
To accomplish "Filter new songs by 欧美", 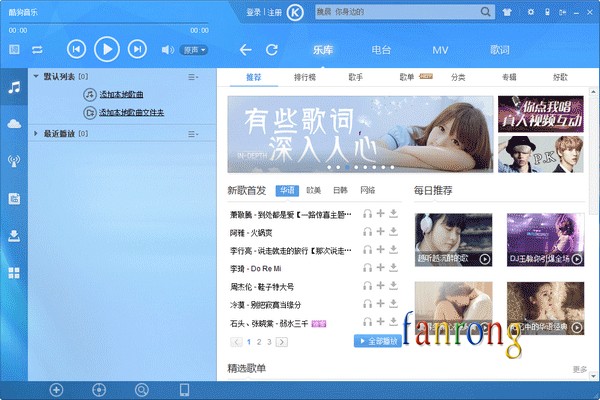I will [x=313, y=190].
